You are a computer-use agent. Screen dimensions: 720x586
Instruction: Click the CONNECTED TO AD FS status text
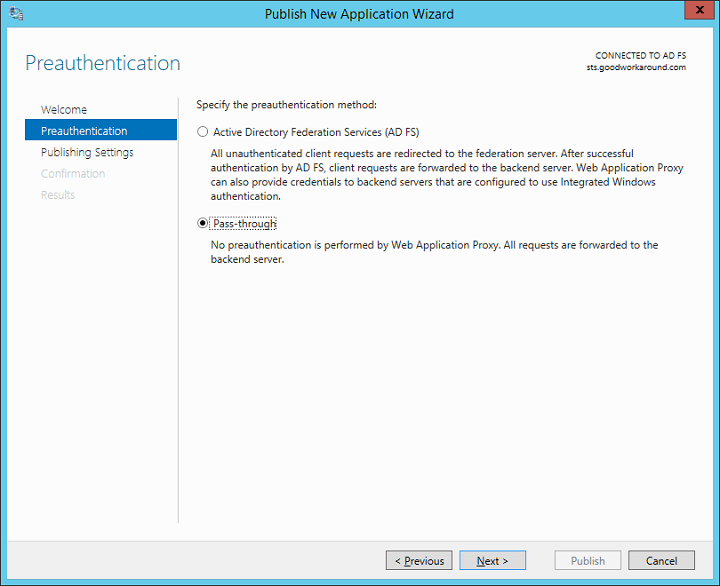pyautogui.click(x=640, y=56)
